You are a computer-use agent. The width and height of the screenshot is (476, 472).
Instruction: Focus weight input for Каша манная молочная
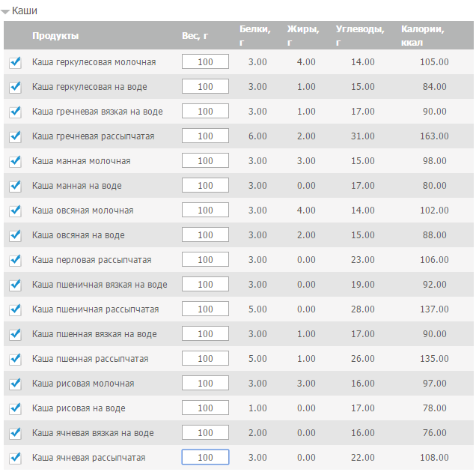[x=205, y=161]
